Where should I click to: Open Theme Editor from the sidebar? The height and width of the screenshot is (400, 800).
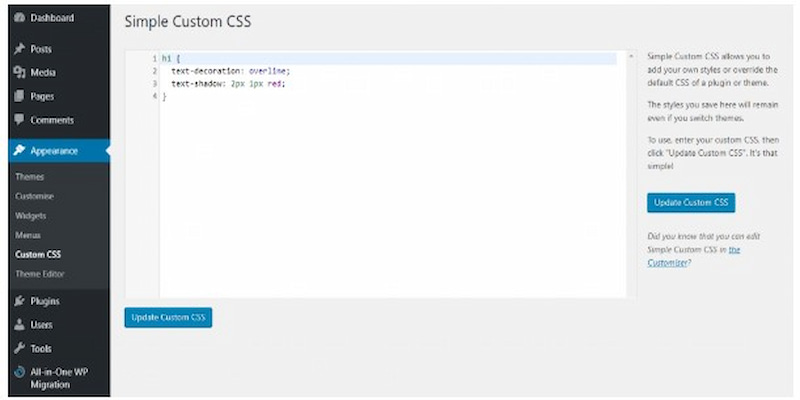click(x=39, y=273)
